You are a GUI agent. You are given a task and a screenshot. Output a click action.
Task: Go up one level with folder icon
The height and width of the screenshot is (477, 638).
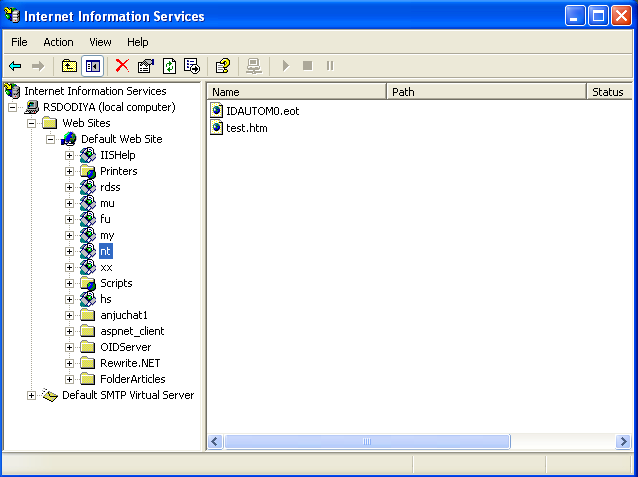(x=69, y=66)
